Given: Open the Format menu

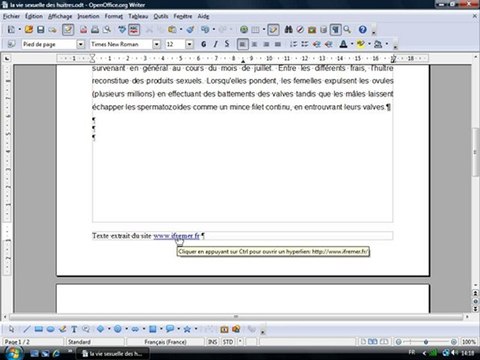Looking at the screenshot, I should pyautogui.click(x=114, y=16).
